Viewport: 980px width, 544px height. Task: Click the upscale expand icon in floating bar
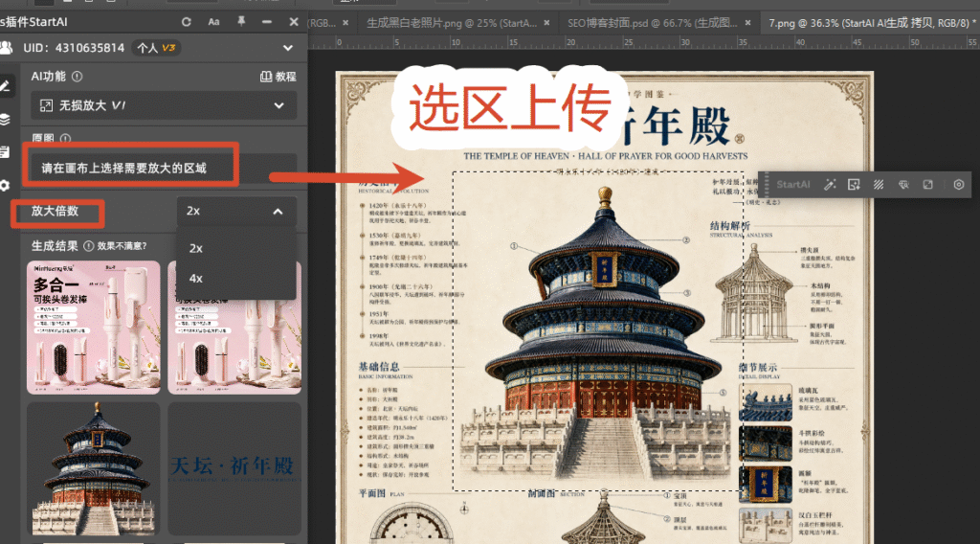pos(927,185)
